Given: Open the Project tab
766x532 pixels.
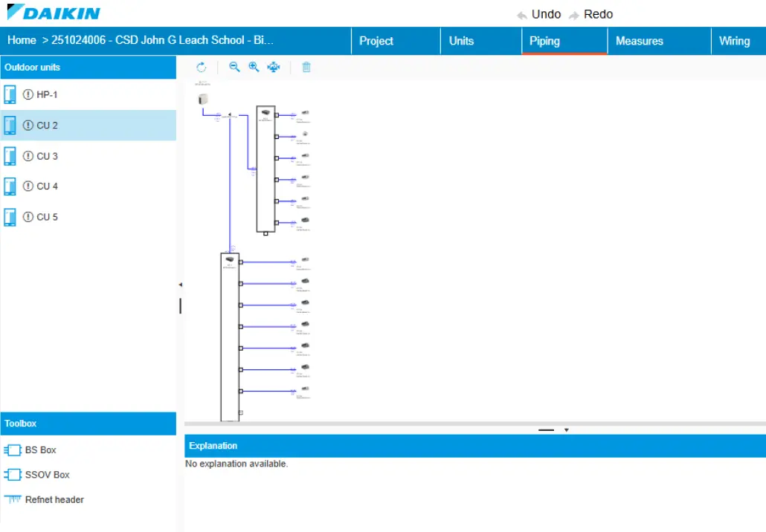Looking at the screenshot, I should [376, 41].
